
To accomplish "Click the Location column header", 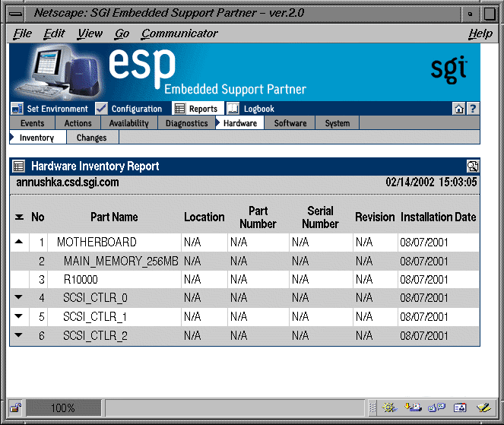I will coord(204,217).
